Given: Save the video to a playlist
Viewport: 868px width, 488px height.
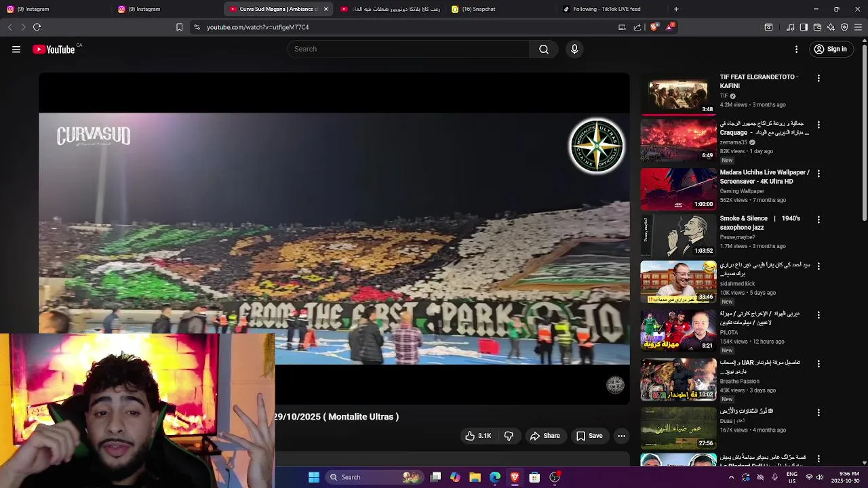Looking at the screenshot, I should pos(589,436).
